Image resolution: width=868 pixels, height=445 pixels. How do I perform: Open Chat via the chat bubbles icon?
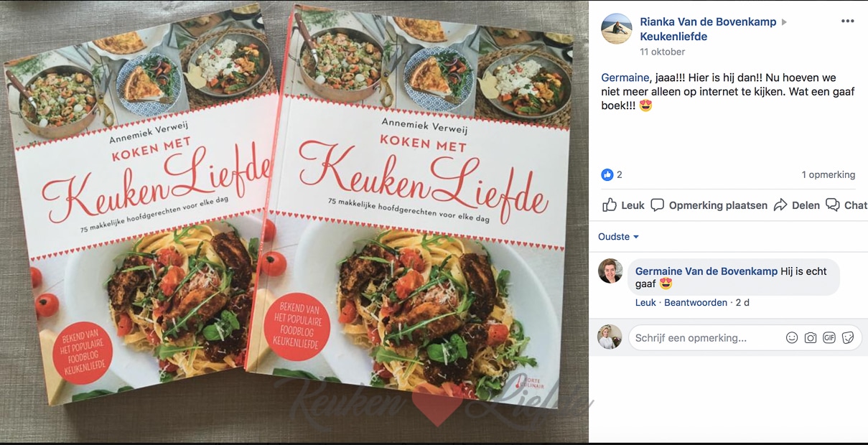[x=832, y=205]
